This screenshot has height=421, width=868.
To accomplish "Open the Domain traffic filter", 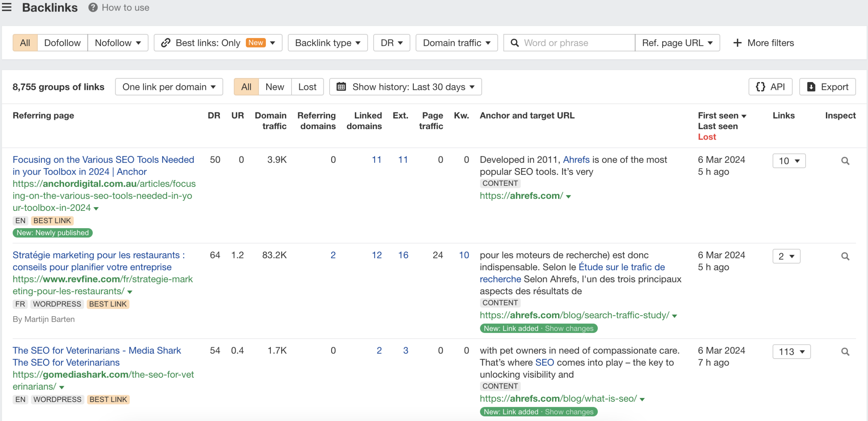I will click(x=457, y=43).
